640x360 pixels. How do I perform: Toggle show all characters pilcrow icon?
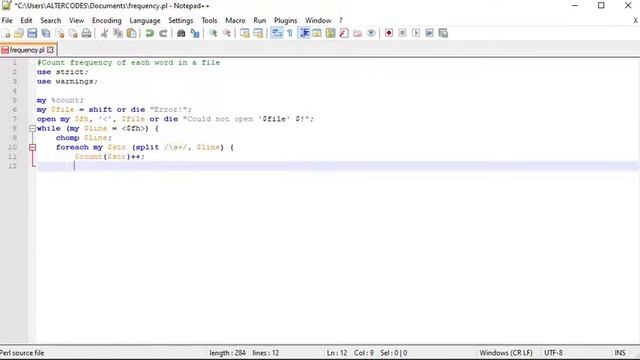coord(290,33)
